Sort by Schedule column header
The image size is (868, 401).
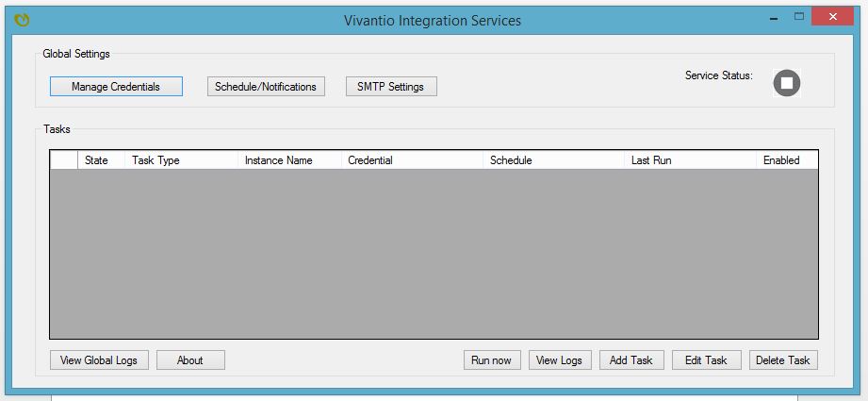553,160
